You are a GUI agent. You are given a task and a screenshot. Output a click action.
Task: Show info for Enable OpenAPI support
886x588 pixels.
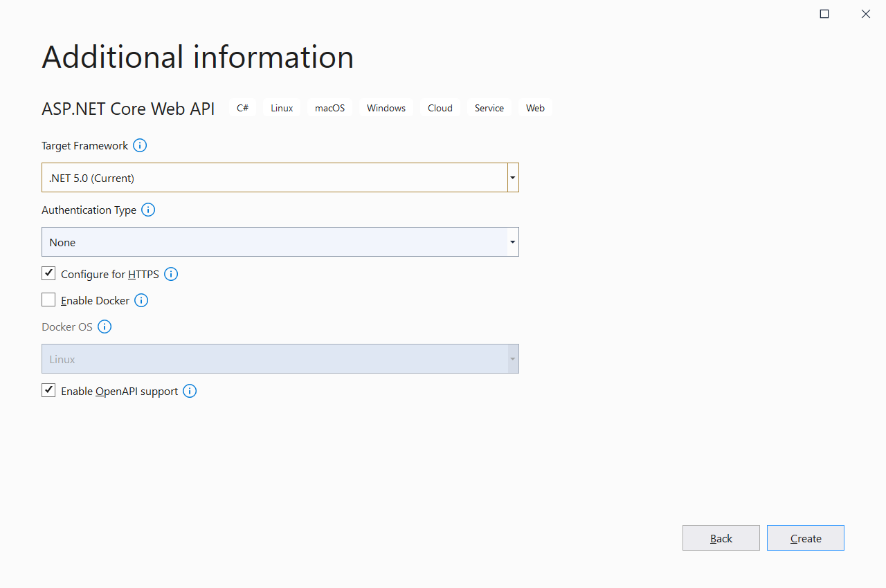(190, 391)
